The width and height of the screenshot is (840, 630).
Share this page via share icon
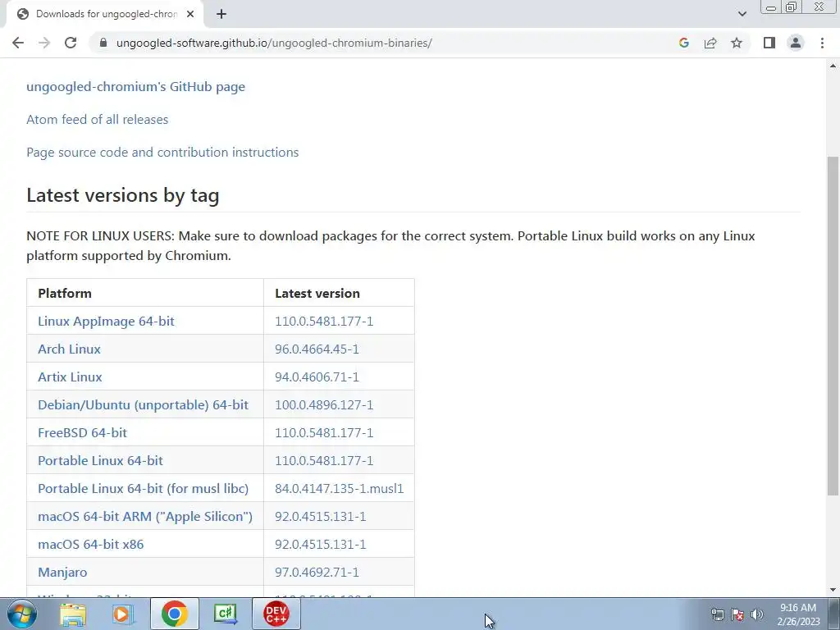pos(710,43)
